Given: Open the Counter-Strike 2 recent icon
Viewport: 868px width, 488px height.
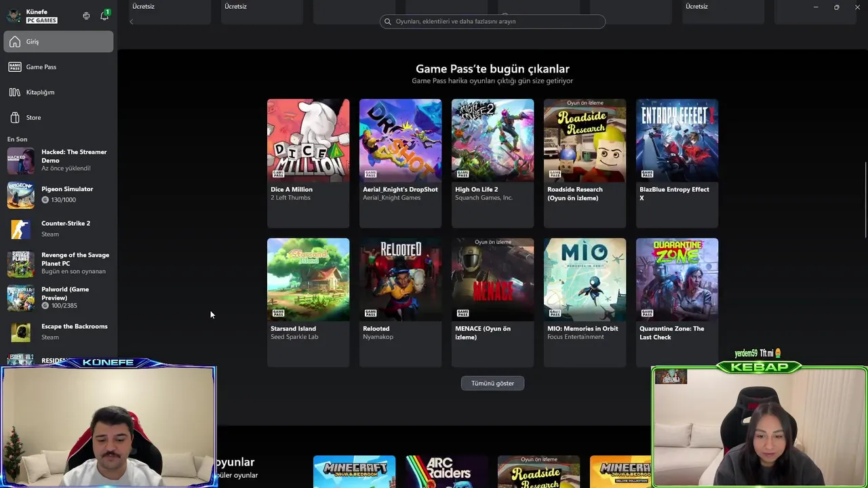Looking at the screenshot, I should click(x=20, y=228).
